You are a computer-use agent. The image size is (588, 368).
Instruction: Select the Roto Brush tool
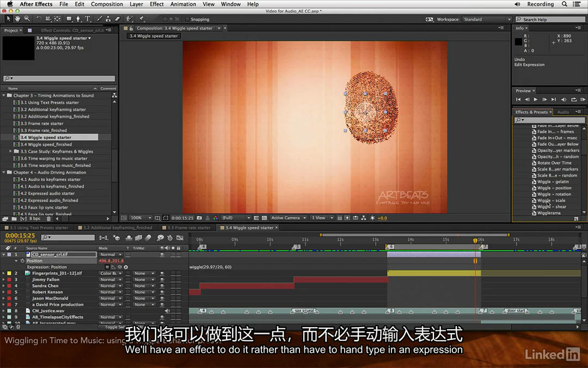[130, 19]
